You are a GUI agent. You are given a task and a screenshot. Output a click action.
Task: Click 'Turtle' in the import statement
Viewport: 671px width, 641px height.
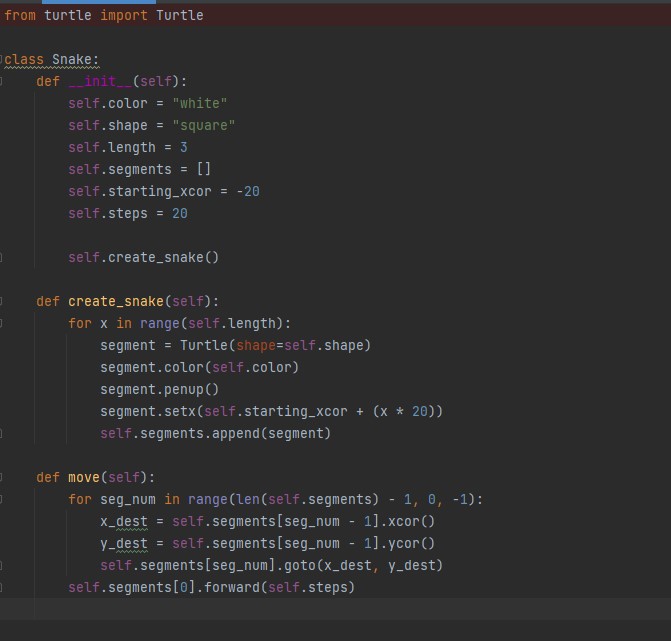179,15
